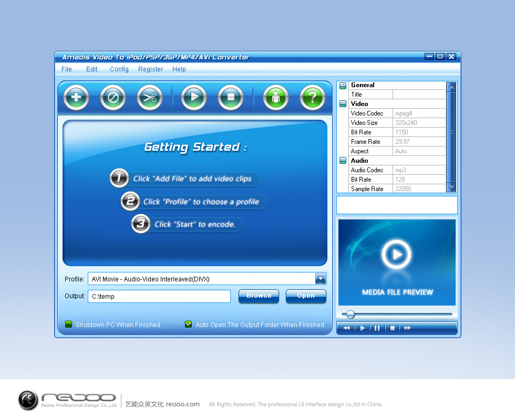Click the Sample Rate property label
The width and height of the screenshot is (515, 420).
pyautogui.click(x=367, y=189)
